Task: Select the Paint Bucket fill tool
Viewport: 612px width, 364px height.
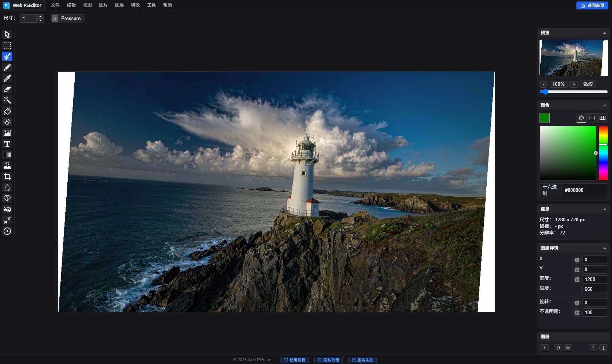Action: point(7,111)
